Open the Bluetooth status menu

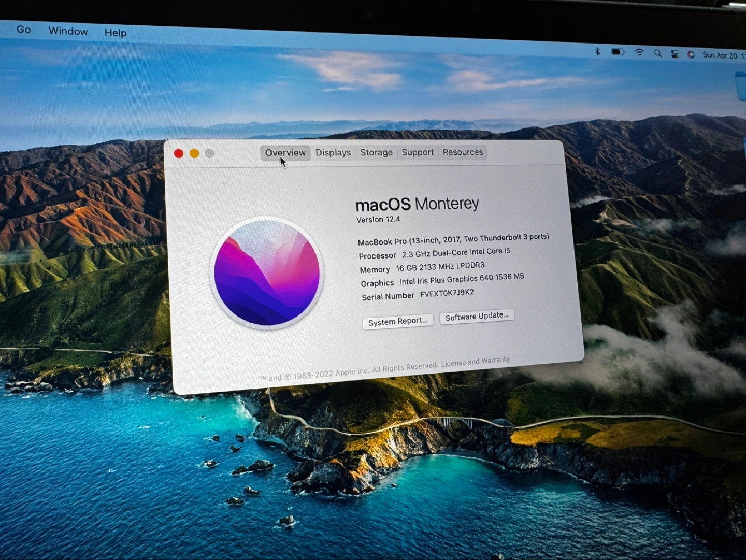pyautogui.click(x=597, y=51)
